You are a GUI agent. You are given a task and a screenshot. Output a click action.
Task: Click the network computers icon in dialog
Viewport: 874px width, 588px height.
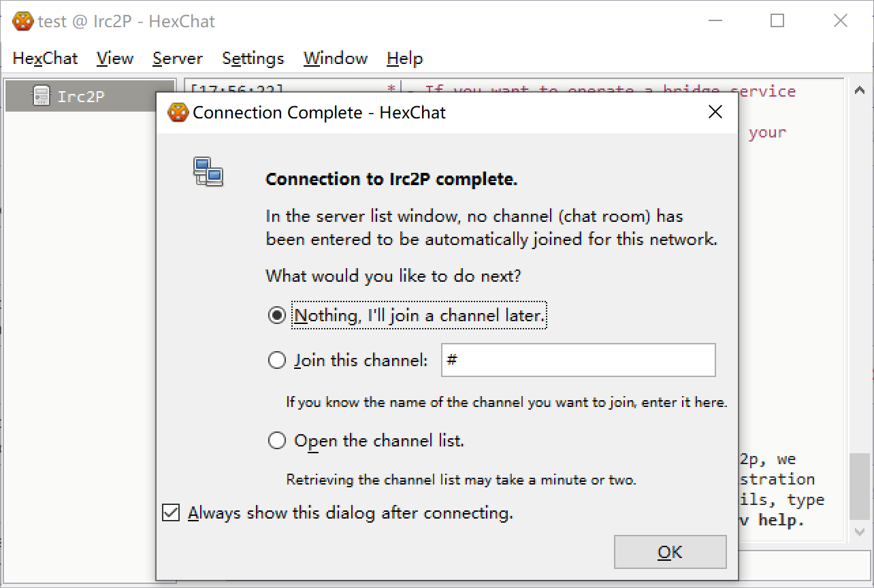tap(208, 171)
